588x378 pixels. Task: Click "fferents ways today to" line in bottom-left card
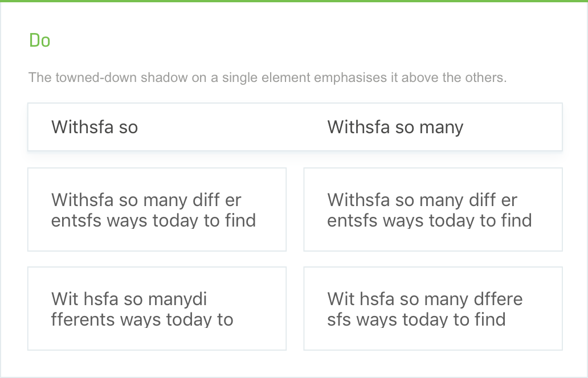click(x=142, y=319)
